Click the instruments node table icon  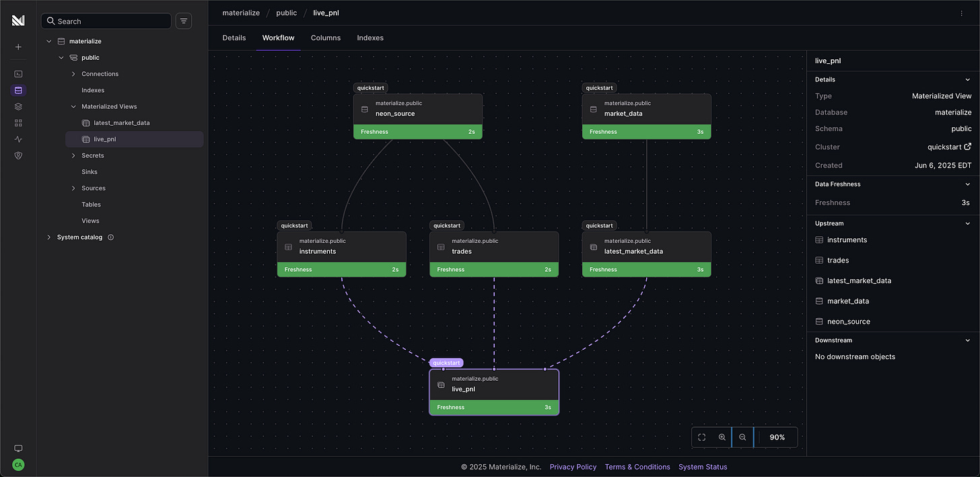tap(289, 247)
